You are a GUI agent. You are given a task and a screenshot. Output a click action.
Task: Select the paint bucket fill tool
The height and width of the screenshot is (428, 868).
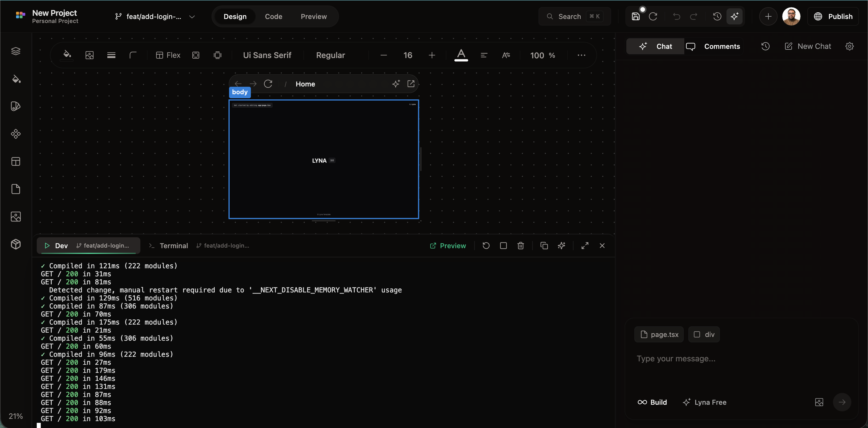[67, 55]
